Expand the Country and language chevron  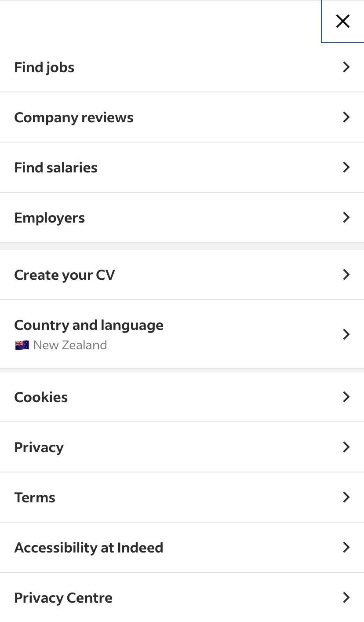click(346, 334)
